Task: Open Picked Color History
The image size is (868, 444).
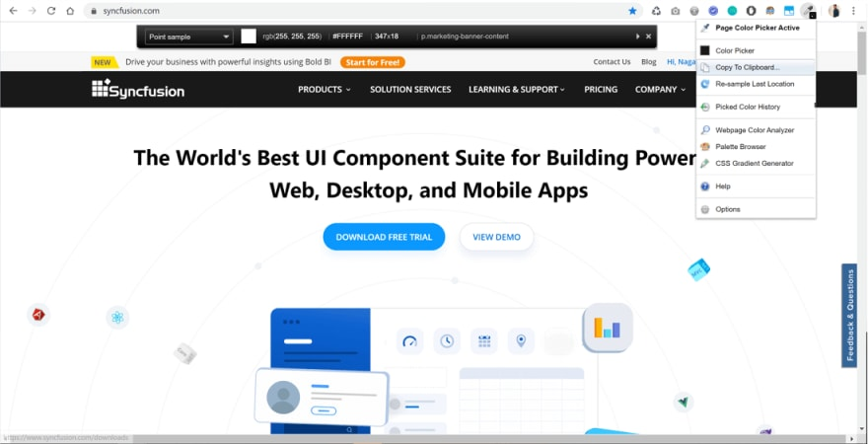Action: (756, 107)
